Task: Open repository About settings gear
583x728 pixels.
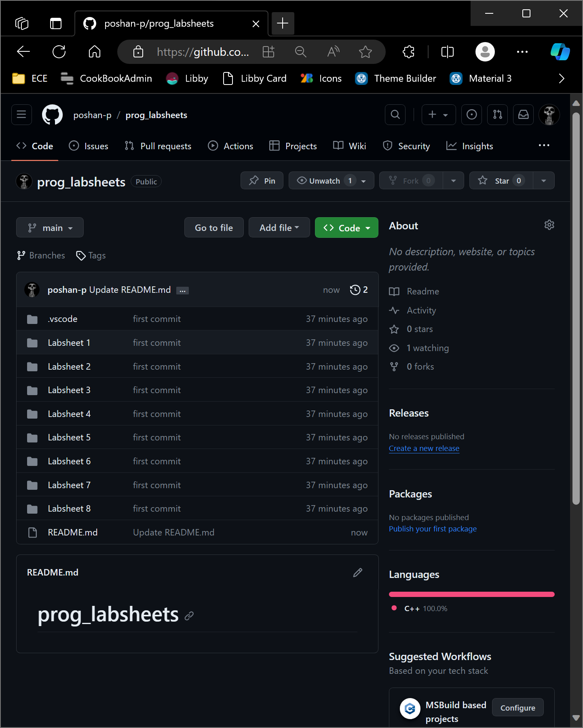Action: click(x=549, y=225)
